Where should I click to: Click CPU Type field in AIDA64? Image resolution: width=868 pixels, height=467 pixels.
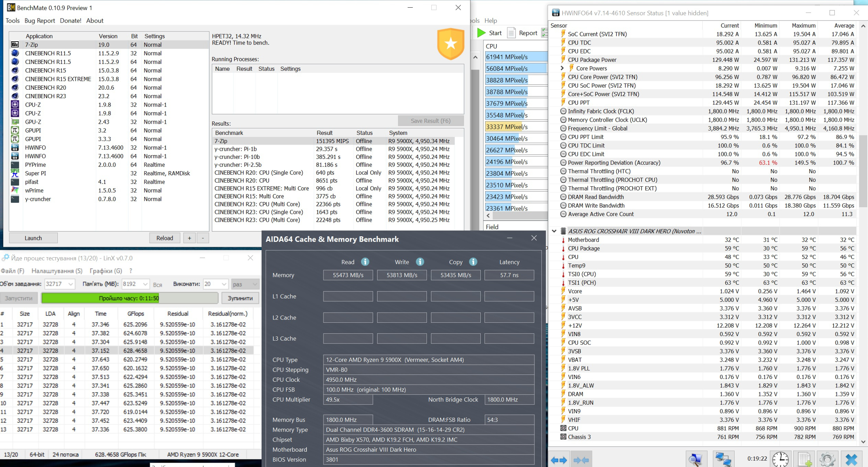coord(429,360)
